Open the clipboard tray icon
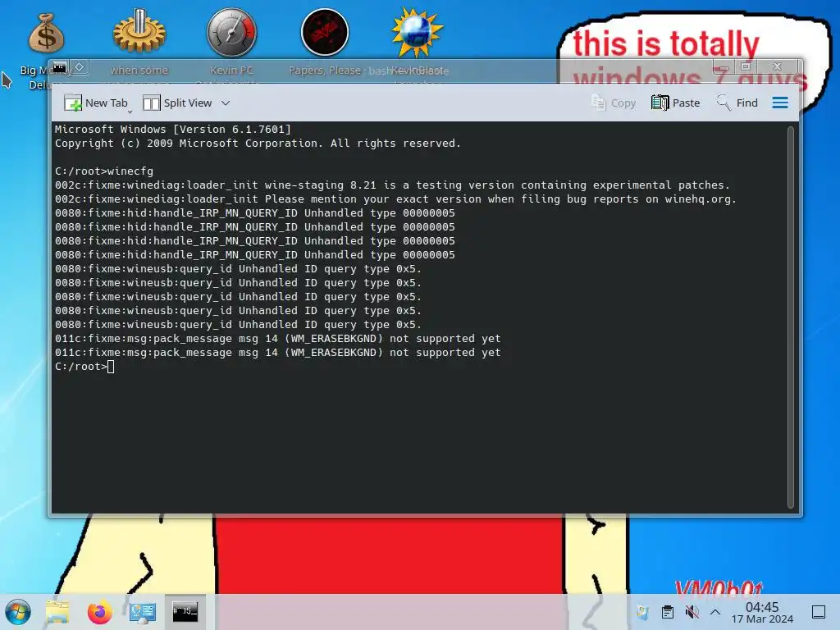Screen dimensions: 840x630 point(668,612)
